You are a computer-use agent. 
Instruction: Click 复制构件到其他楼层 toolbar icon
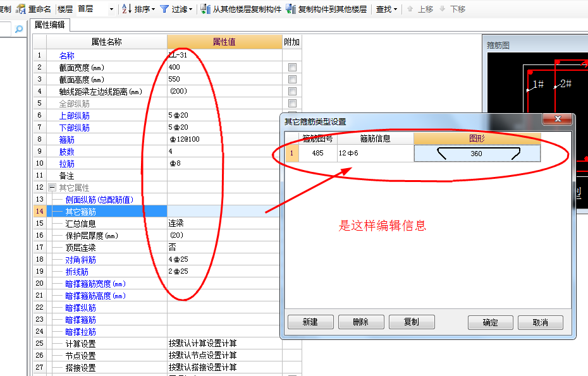point(291,9)
